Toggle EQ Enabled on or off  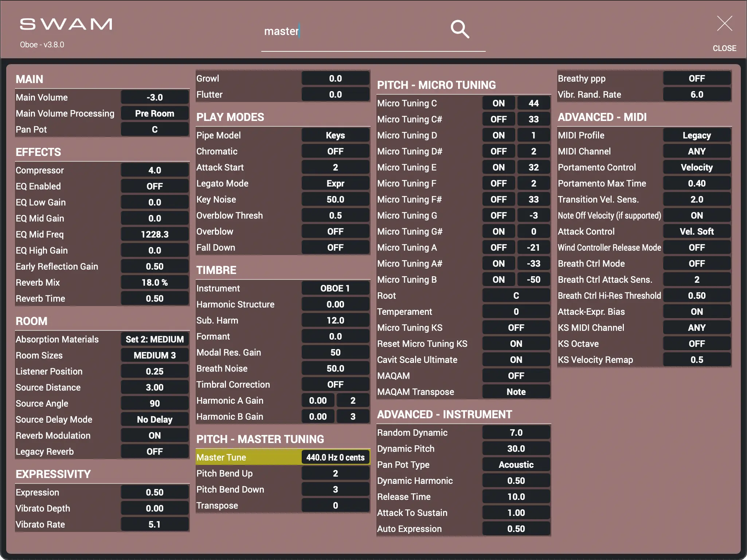point(155,186)
